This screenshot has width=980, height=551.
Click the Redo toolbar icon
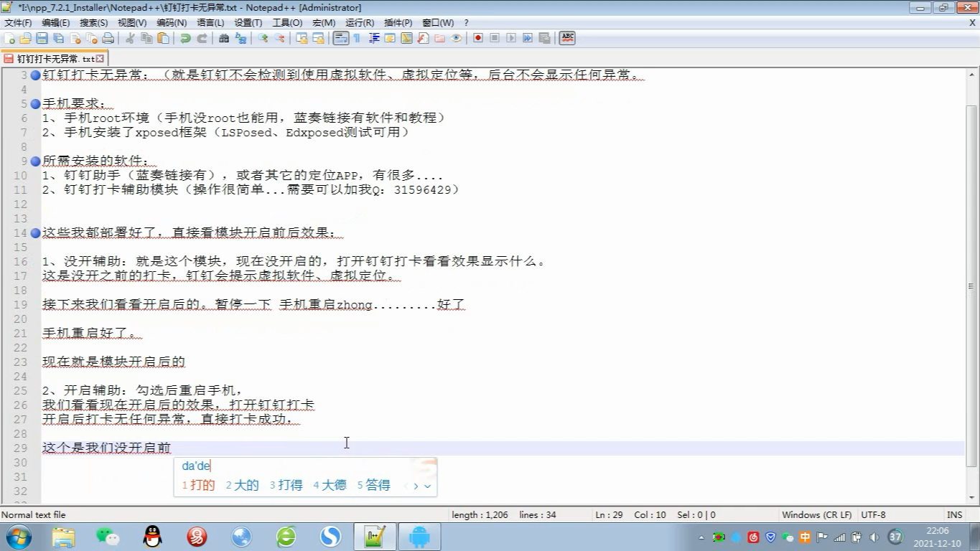(202, 38)
